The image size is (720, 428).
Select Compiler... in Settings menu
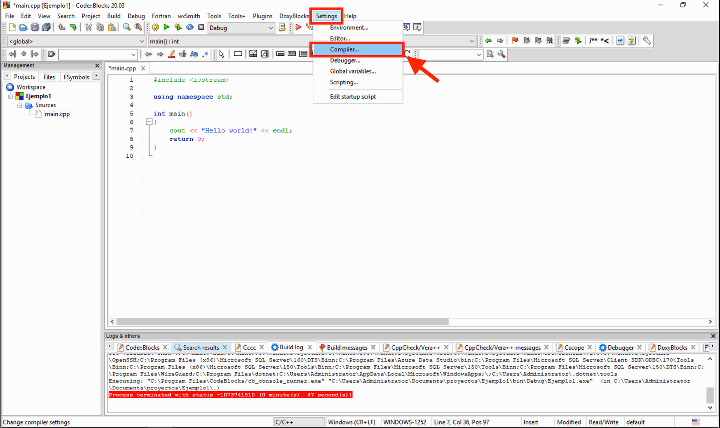click(x=358, y=49)
